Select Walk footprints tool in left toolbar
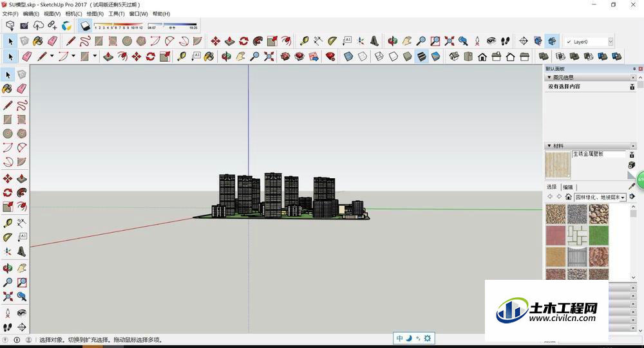644x348 pixels. click(x=8, y=327)
